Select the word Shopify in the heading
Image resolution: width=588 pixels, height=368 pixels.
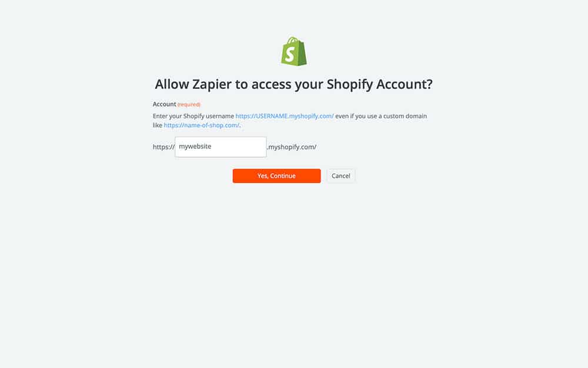click(x=349, y=84)
